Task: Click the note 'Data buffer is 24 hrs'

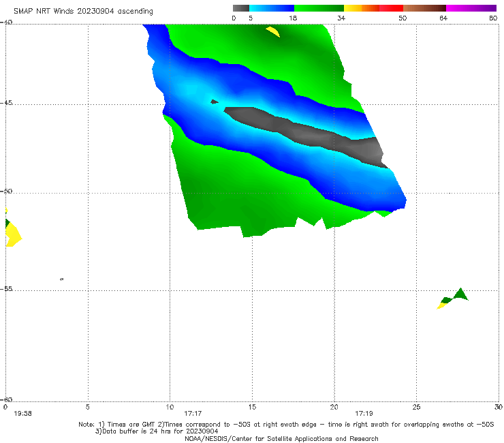Action: pos(137,431)
